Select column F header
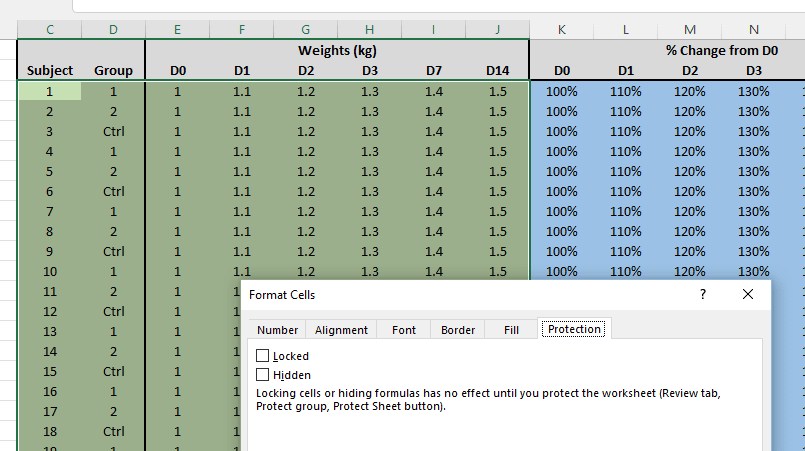Viewport: 805px width, 451px height. click(x=242, y=30)
